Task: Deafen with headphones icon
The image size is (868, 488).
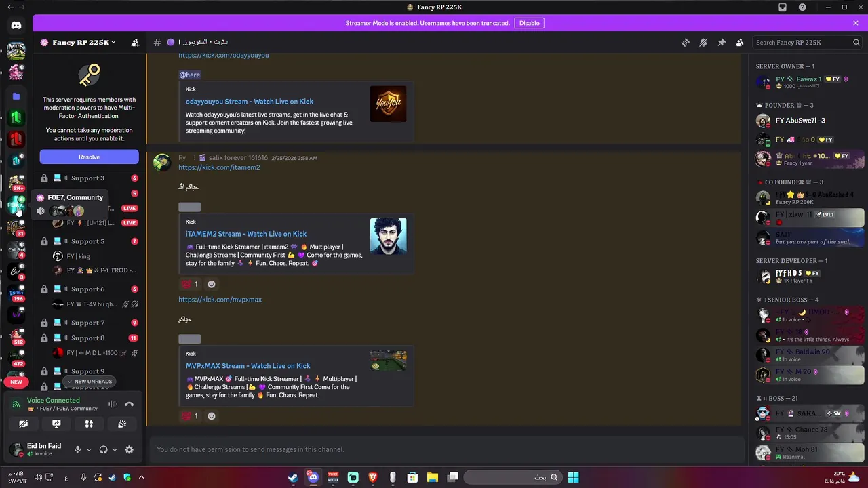Action: [x=104, y=449]
